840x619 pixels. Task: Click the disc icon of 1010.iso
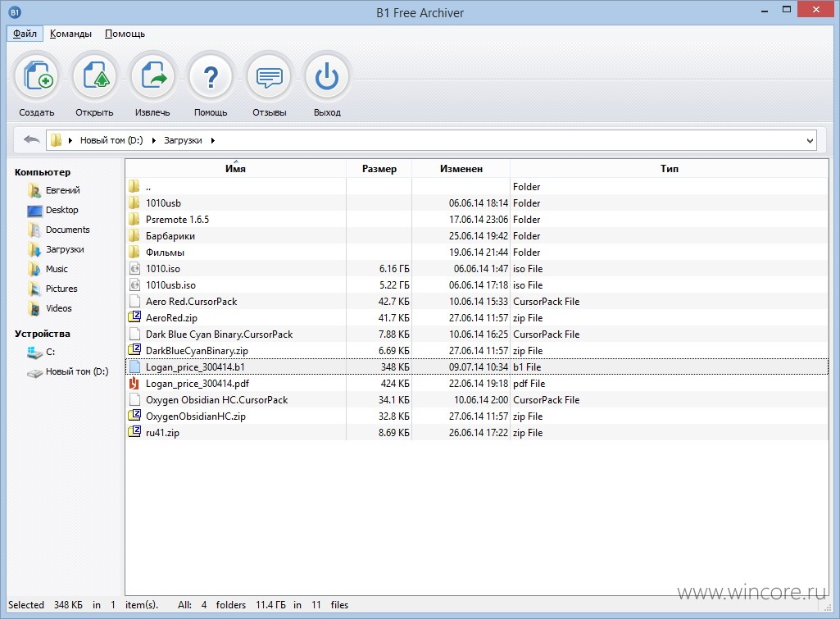click(x=134, y=268)
